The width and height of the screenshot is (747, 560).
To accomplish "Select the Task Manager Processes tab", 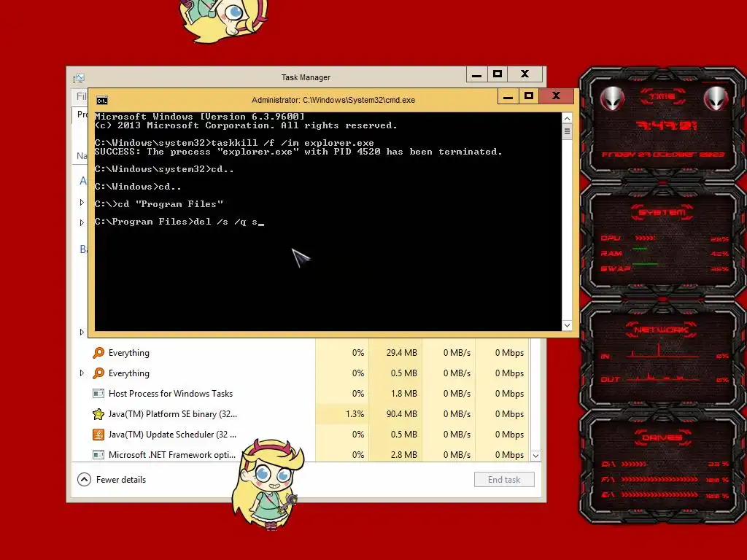I will 82,114.
